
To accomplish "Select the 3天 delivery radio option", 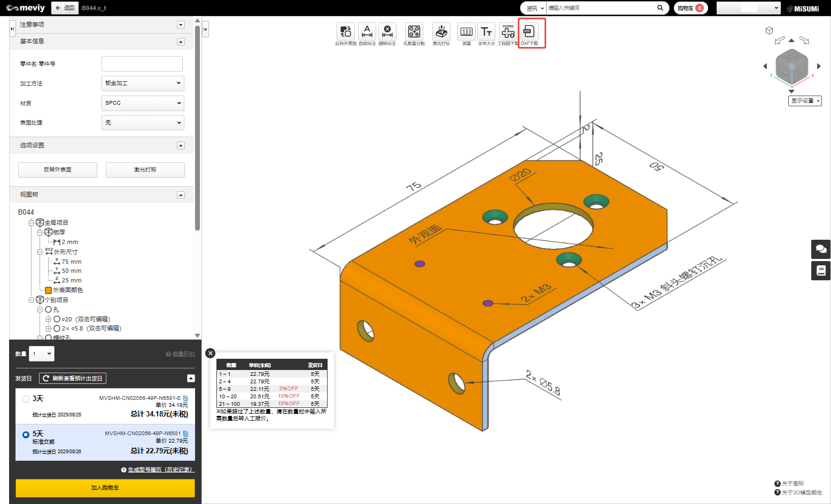I will pyautogui.click(x=26, y=399).
